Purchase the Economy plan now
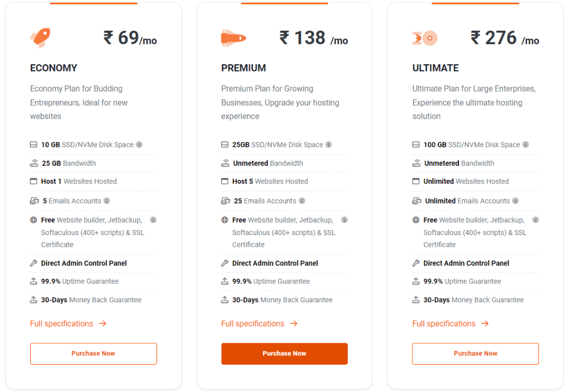 (x=93, y=353)
